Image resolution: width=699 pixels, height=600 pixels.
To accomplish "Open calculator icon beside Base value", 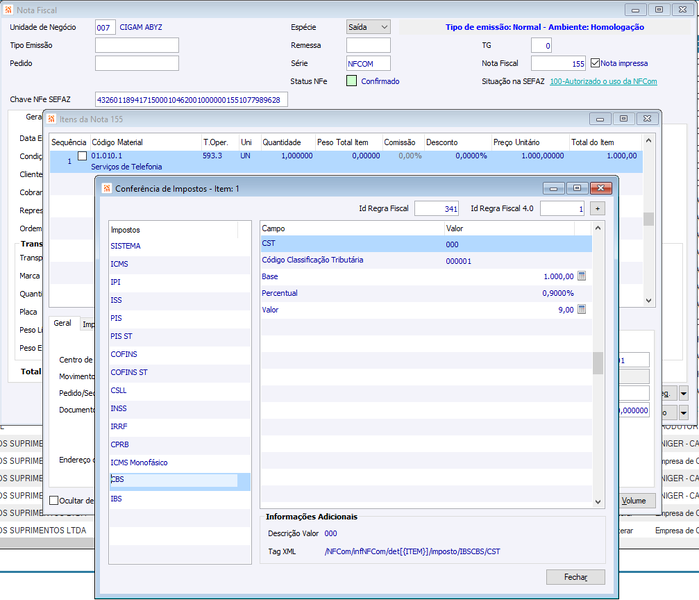I will point(581,276).
